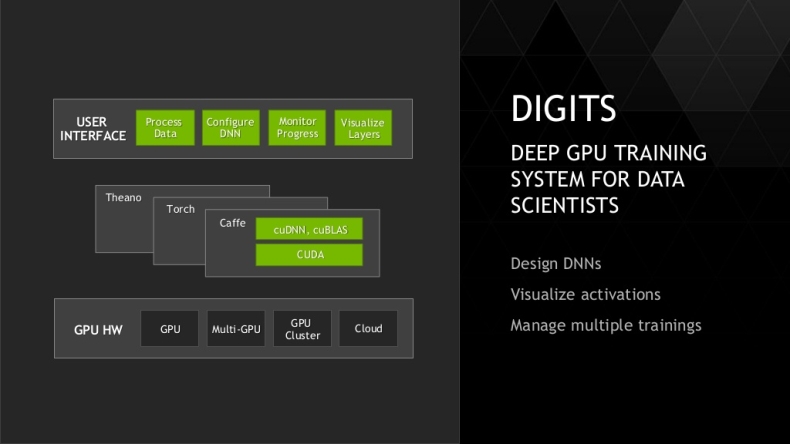The height and width of the screenshot is (444, 790).
Task: Click the Process Data green box
Action: coord(165,128)
